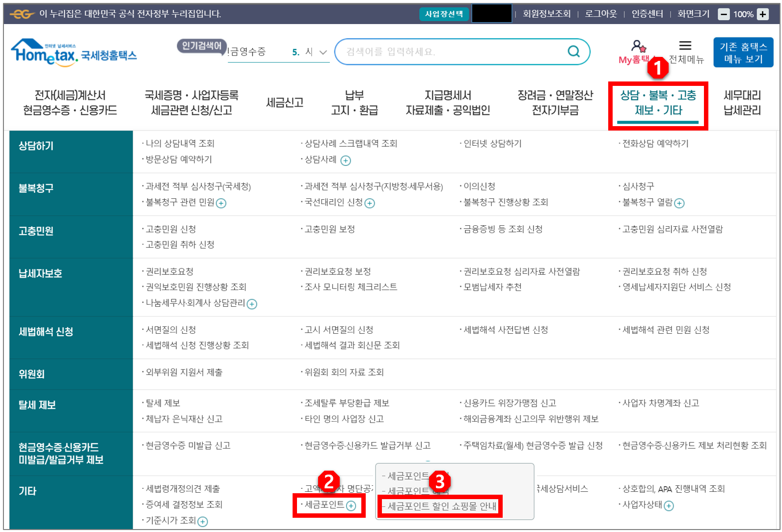The height and width of the screenshot is (532, 782).
Task: Expand 나눔세무사·회계사 상담관리 plus icon
Action: [x=252, y=304]
